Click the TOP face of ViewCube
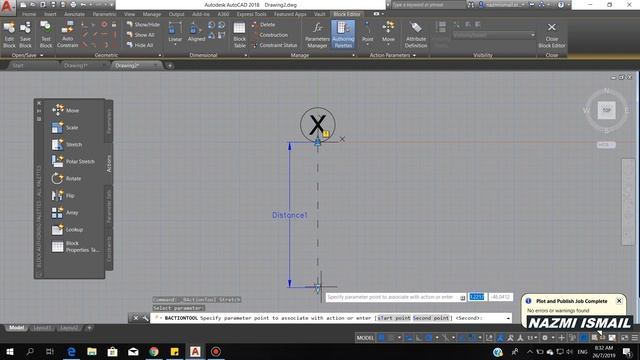 pos(607,110)
